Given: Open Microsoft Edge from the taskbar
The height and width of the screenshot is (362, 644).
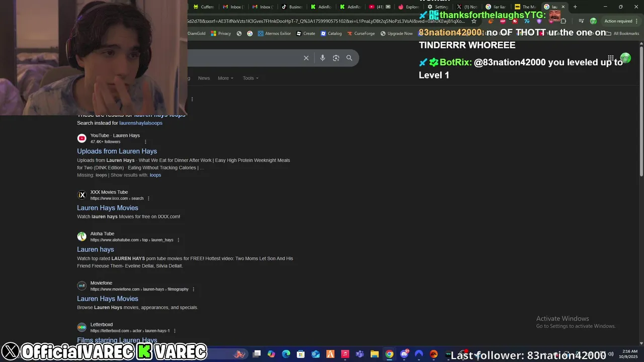Looking at the screenshot, I should pos(286,354).
